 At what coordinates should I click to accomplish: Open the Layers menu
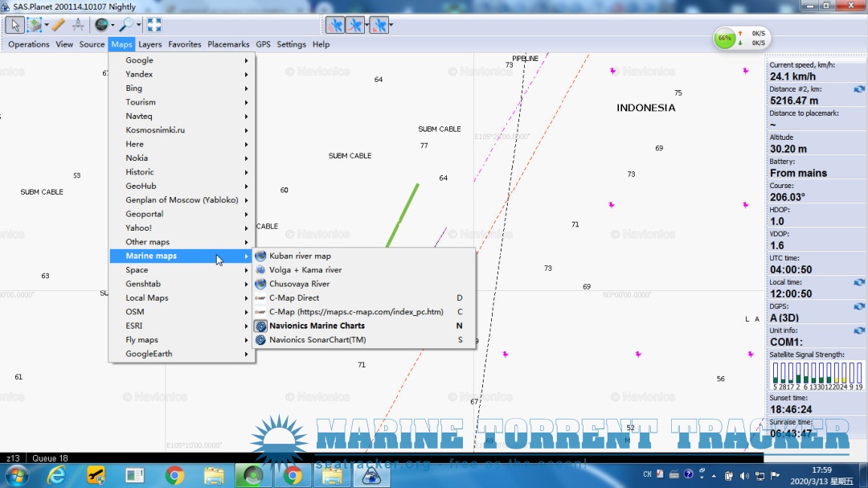pyautogui.click(x=150, y=44)
